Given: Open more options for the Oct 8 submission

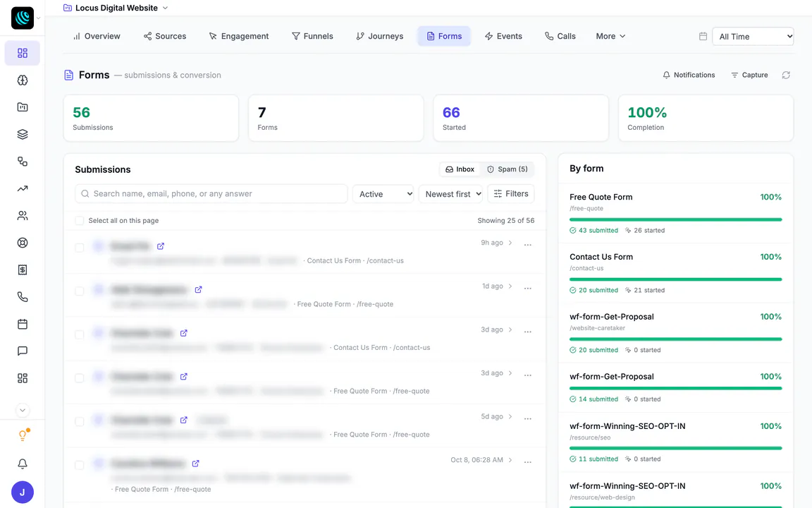Looking at the screenshot, I should [528, 461].
